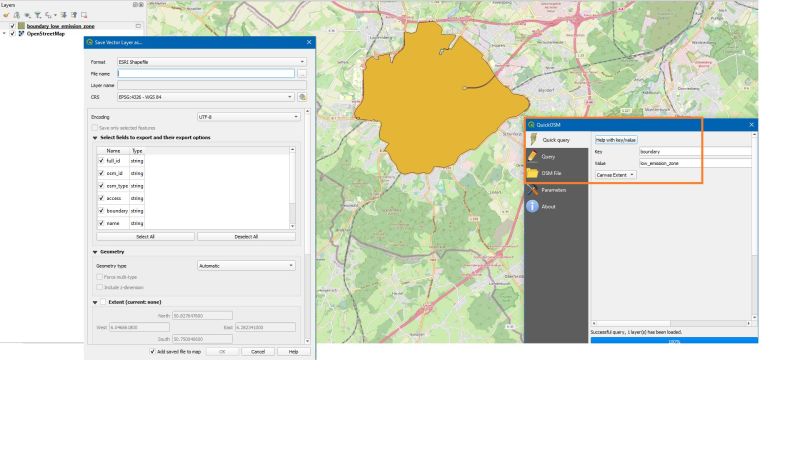800x450 pixels.
Task: Enable the Extent group checkbox
Action: click(103, 302)
